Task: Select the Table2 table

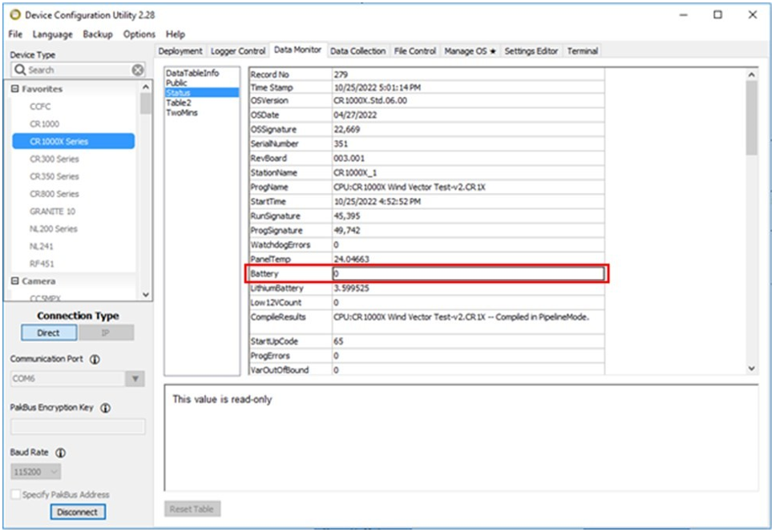Action: 179,103
